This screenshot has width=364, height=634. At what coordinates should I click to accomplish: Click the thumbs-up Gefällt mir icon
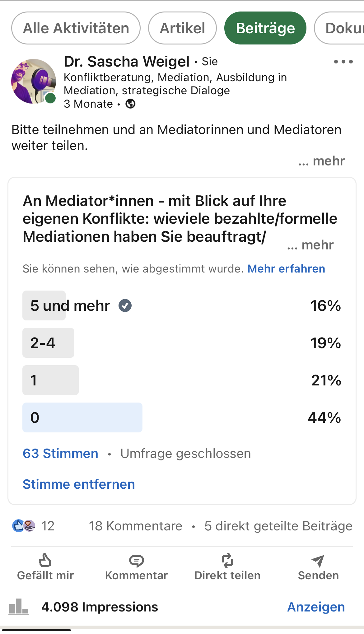[x=45, y=560]
